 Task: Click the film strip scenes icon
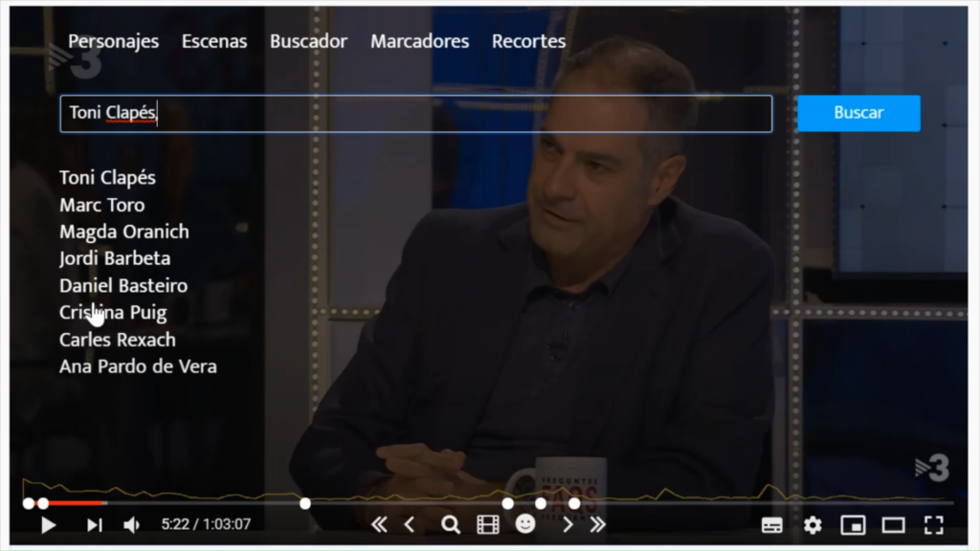(x=488, y=524)
